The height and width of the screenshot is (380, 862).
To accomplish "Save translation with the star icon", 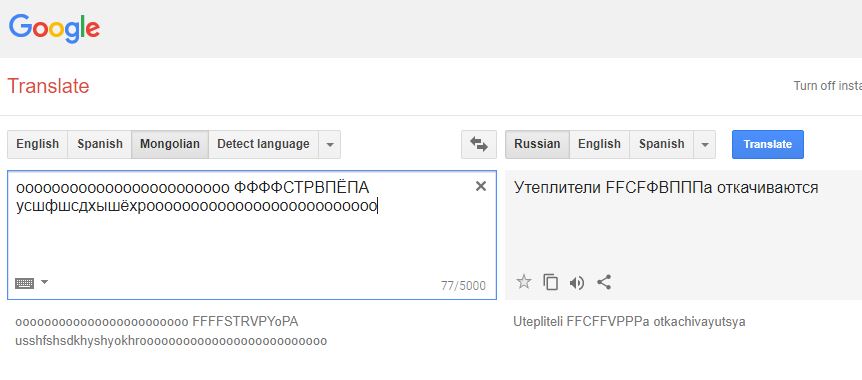I will coord(524,282).
